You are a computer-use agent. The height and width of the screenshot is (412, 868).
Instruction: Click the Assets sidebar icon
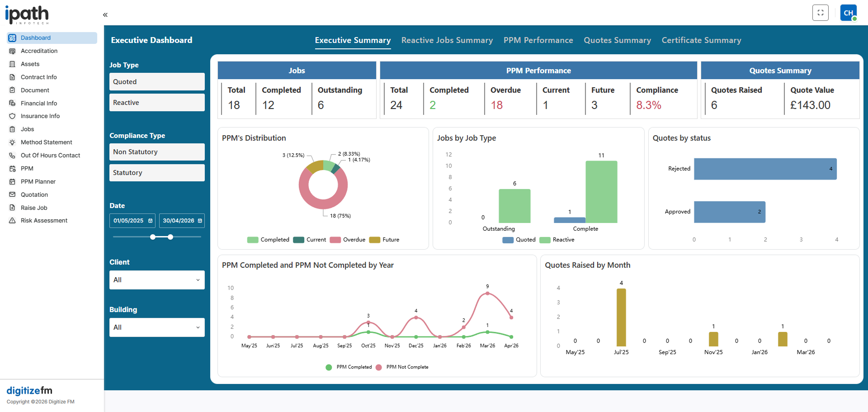12,64
